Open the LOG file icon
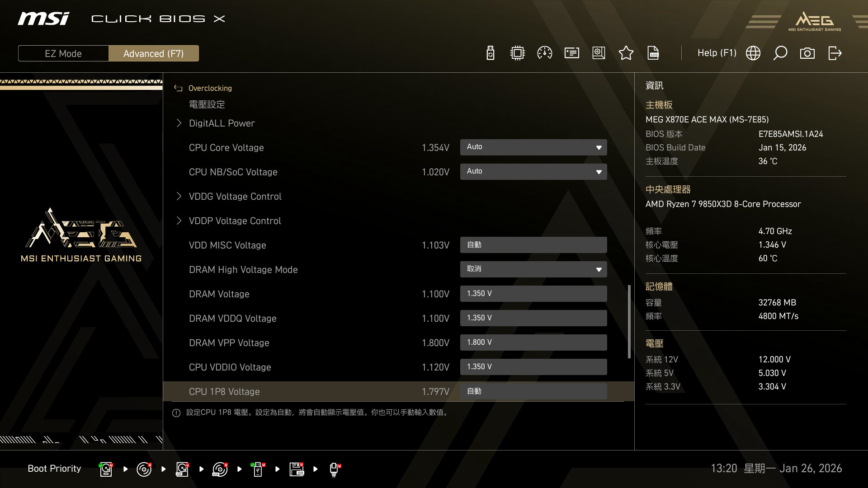Viewport: 868px width, 488px height. (653, 53)
